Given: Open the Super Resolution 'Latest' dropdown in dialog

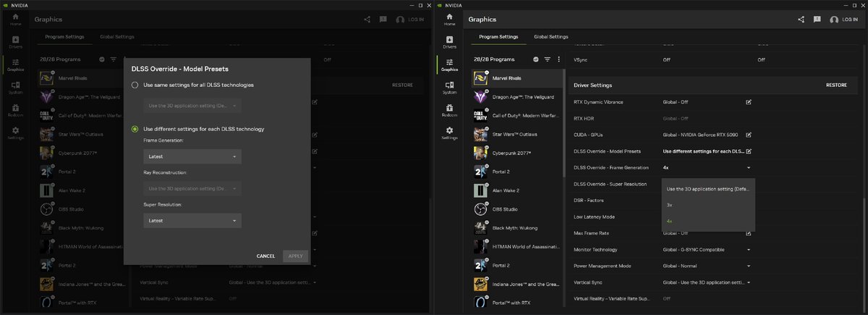Looking at the screenshot, I should [192, 221].
